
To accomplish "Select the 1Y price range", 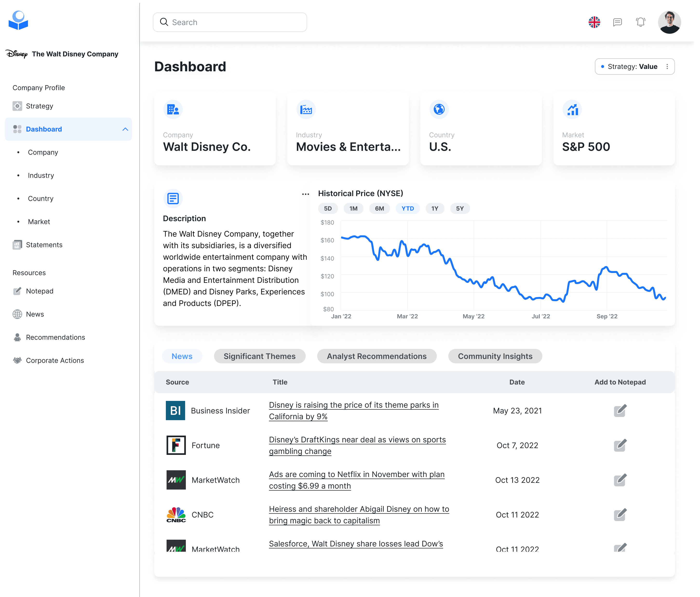I will tap(435, 209).
